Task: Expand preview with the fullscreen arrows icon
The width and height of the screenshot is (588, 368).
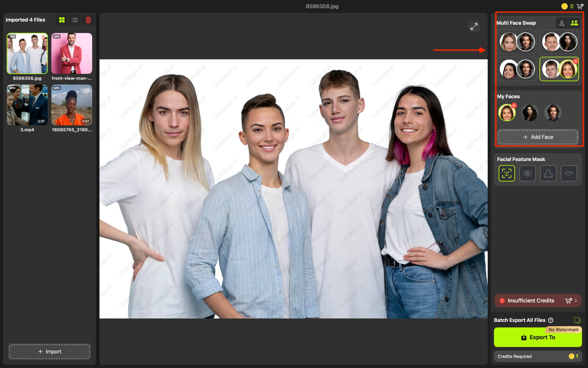Action: [x=474, y=26]
